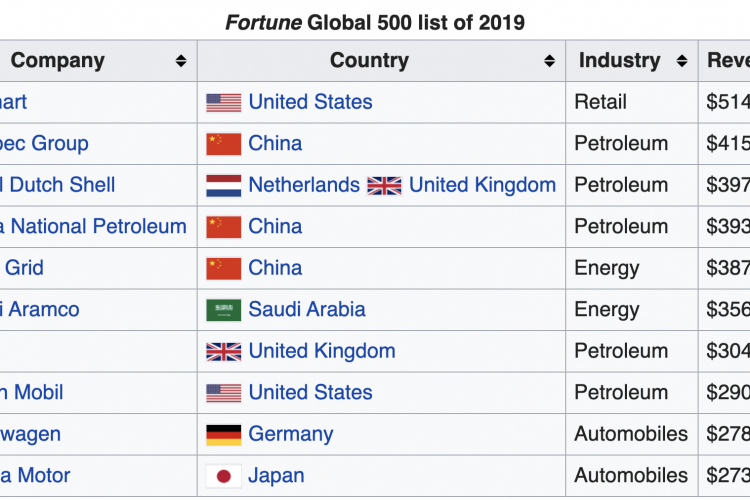The width and height of the screenshot is (750, 500).
Task: Click China flag in State Grid row
Action: tap(223, 268)
